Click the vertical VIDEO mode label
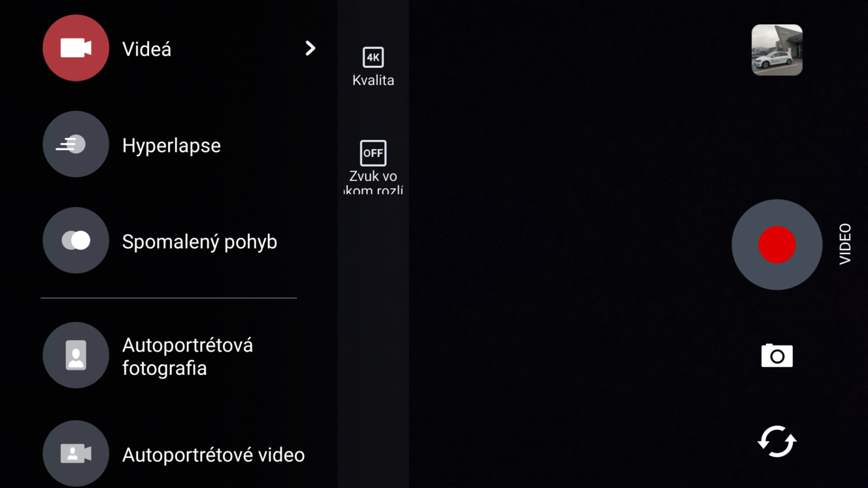The width and height of the screenshot is (868, 488). pyautogui.click(x=845, y=244)
